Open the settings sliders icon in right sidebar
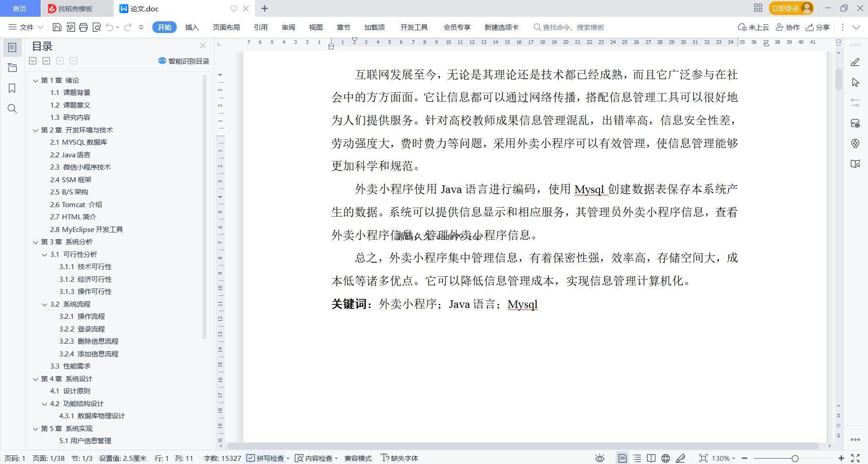 [x=855, y=103]
